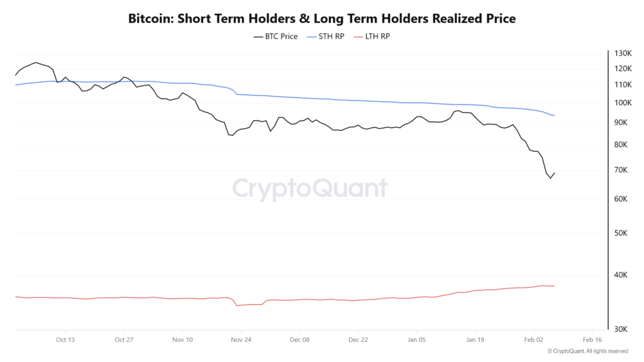Toggle the LTH RP legend series
Image resolution: width=644 pixels, height=362 pixels.
(x=377, y=36)
